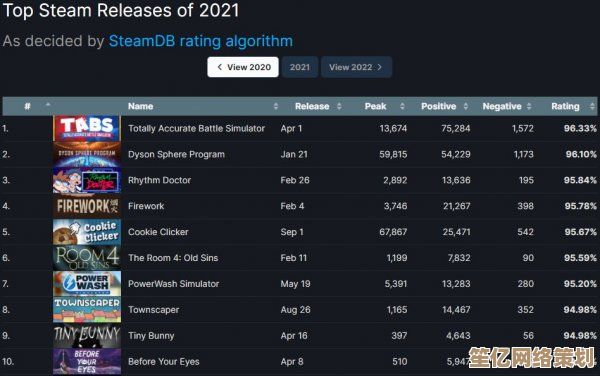This screenshot has height=376, width=600.
Task: Sort table by Name column arrows
Action: (x=276, y=106)
